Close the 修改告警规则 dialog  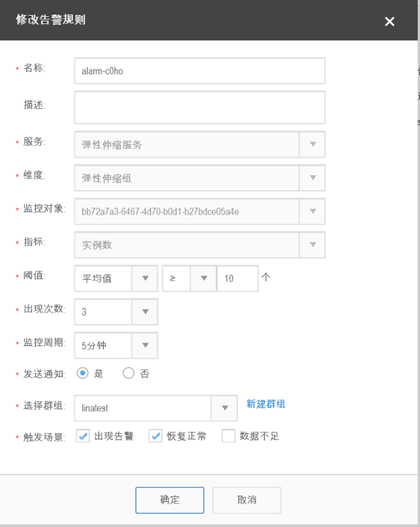click(389, 22)
